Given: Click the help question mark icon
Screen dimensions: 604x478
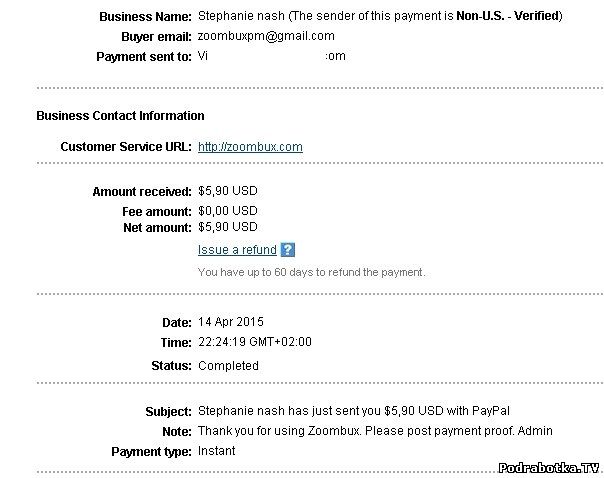Looking at the screenshot, I should [x=288, y=250].
